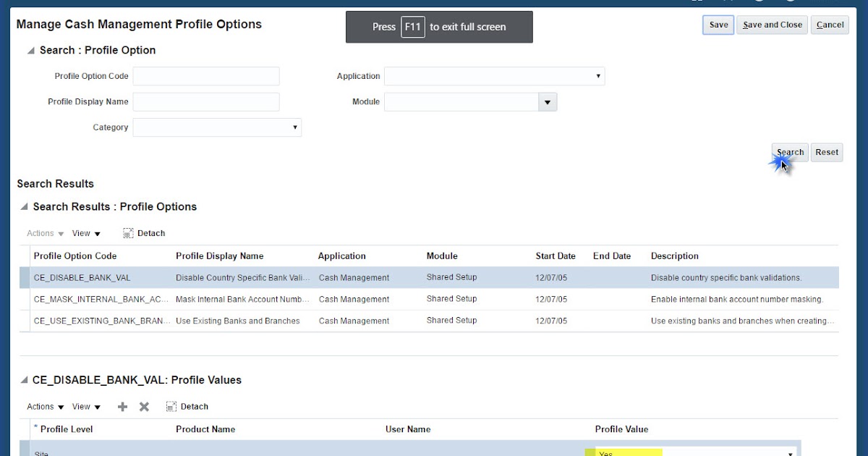
Task: Click the Detach icon in Profile Values toolbar
Action: [171, 406]
